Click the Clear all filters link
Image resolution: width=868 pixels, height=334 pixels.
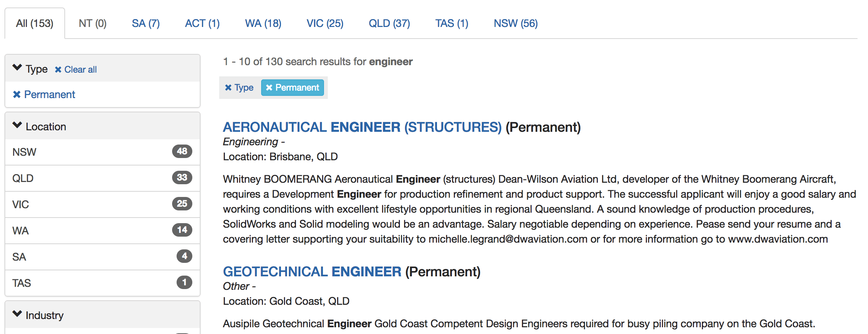pos(80,70)
